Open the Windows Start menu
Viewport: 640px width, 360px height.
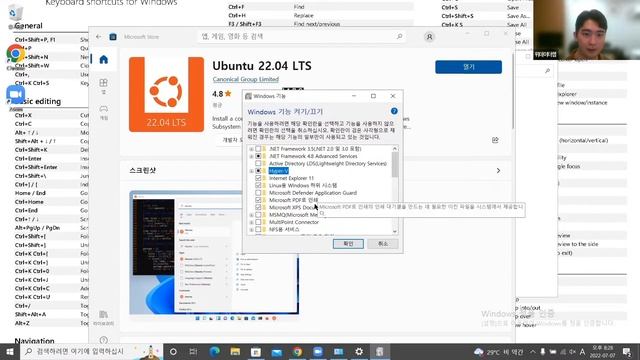(10, 351)
